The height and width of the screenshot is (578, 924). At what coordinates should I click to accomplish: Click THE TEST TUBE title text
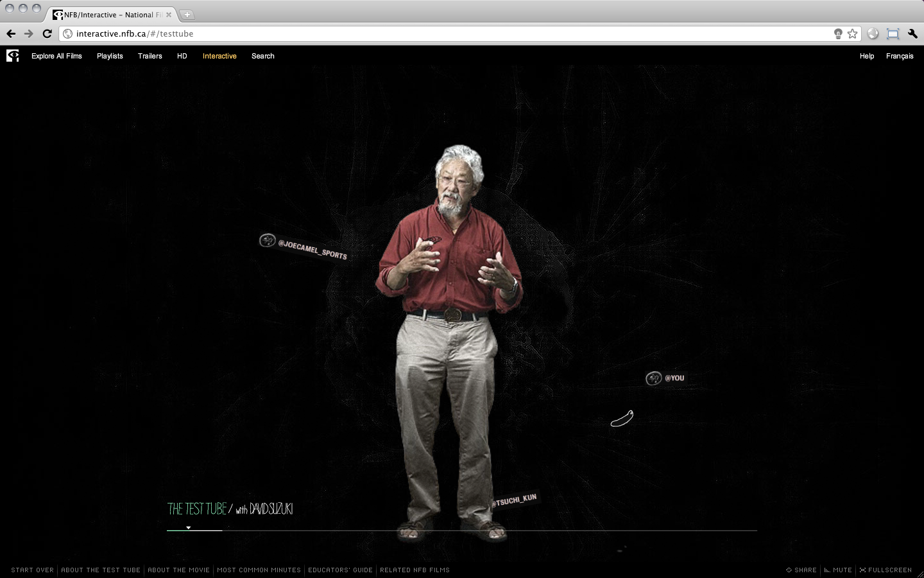tap(197, 509)
